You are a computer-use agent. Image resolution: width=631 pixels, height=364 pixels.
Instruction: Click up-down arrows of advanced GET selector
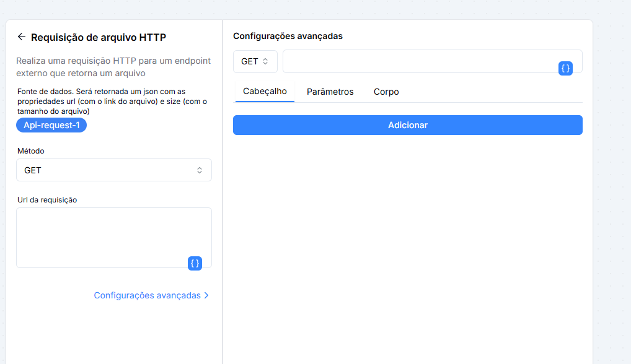click(265, 61)
